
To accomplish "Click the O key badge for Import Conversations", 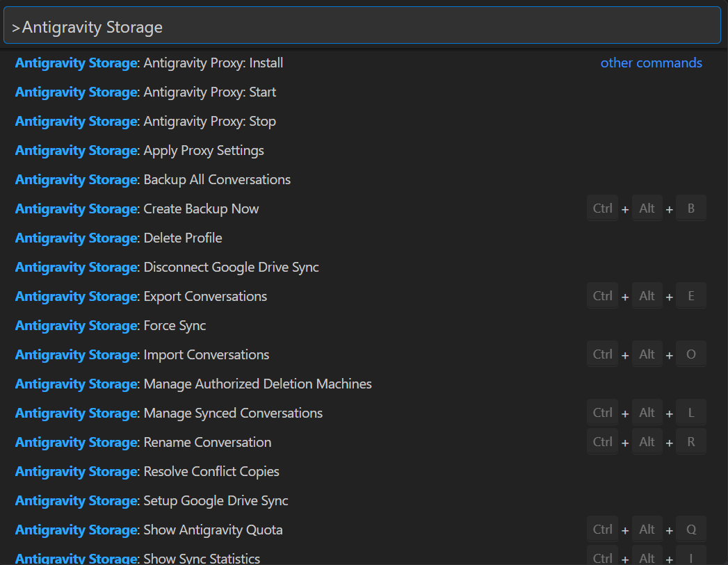I will (691, 354).
